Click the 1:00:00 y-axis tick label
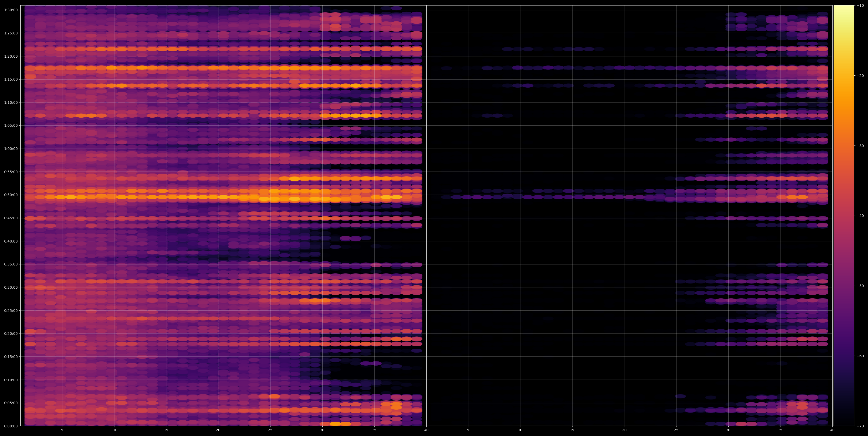 (x=11, y=149)
